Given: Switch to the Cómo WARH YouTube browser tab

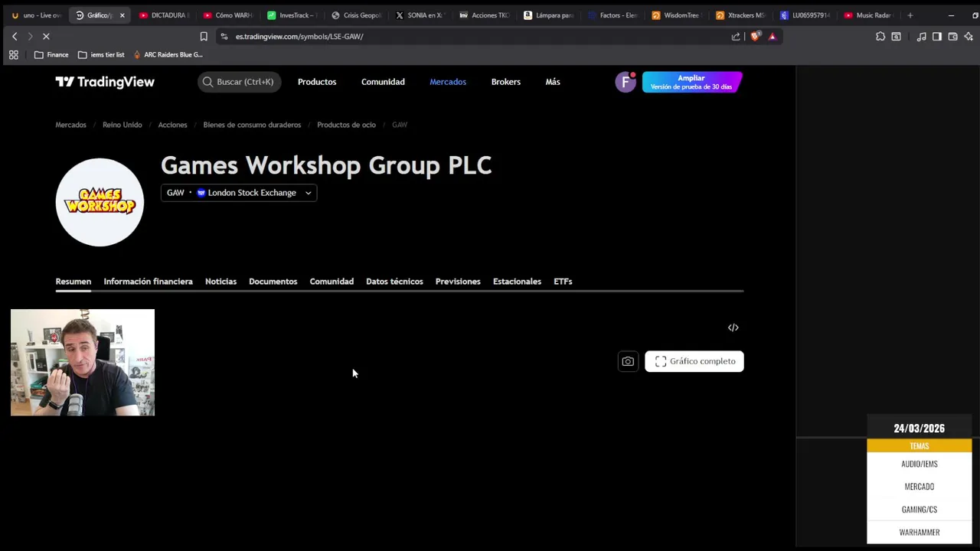Looking at the screenshot, I should 228,15.
